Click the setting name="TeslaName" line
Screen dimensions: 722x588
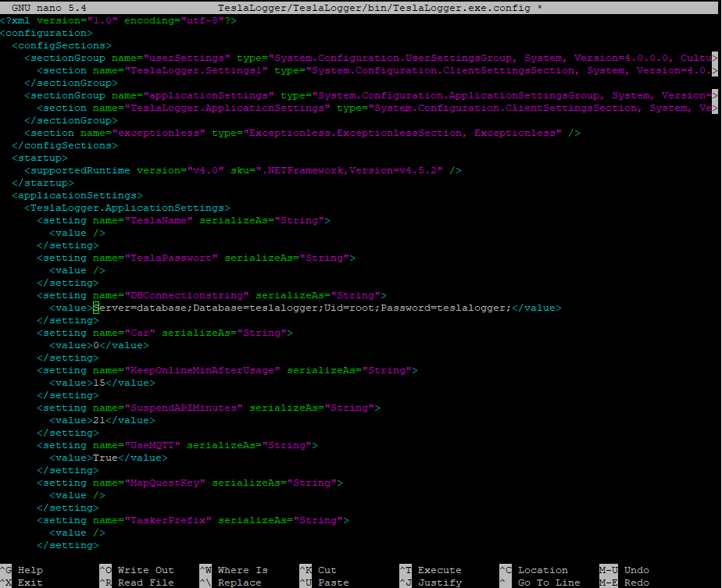(x=184, y=220)
